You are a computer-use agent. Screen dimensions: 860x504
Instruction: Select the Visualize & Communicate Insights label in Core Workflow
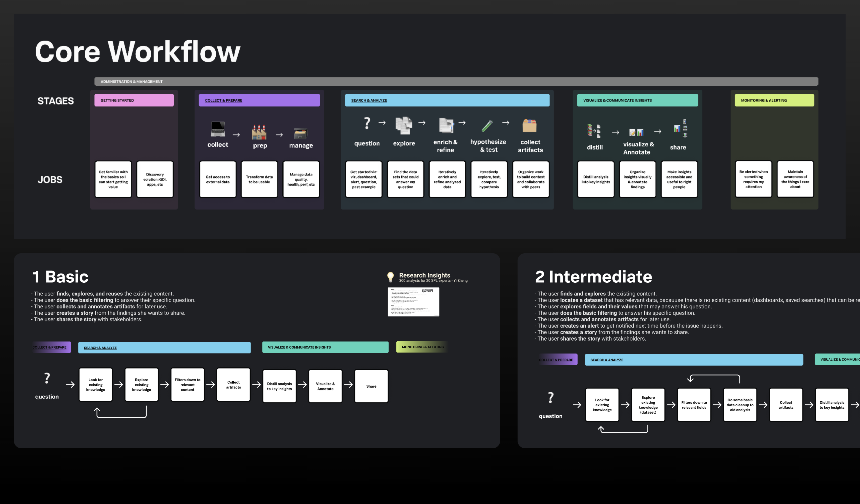coord(637,100)
